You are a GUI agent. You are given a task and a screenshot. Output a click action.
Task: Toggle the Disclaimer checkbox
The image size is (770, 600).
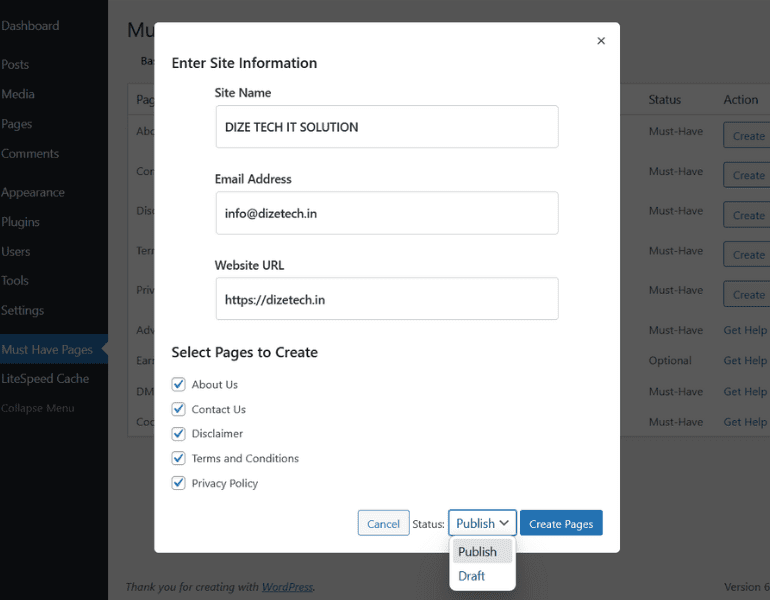tap(179, 434)
